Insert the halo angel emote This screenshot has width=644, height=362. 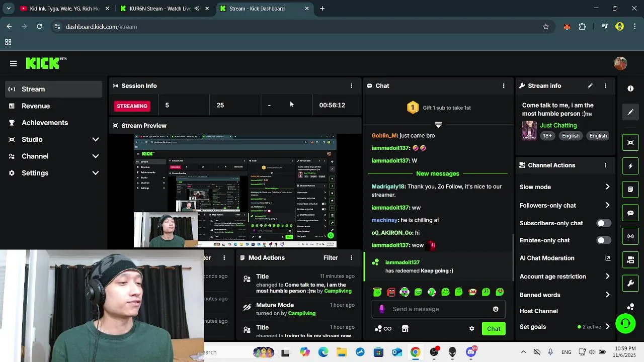(x=377, y=292)
